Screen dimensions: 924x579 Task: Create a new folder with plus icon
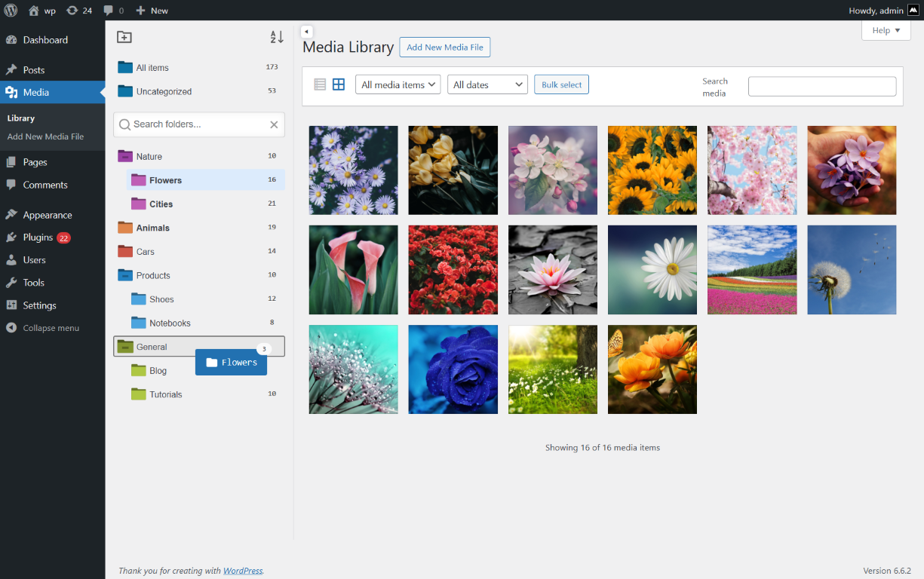[x=124, y=37]
